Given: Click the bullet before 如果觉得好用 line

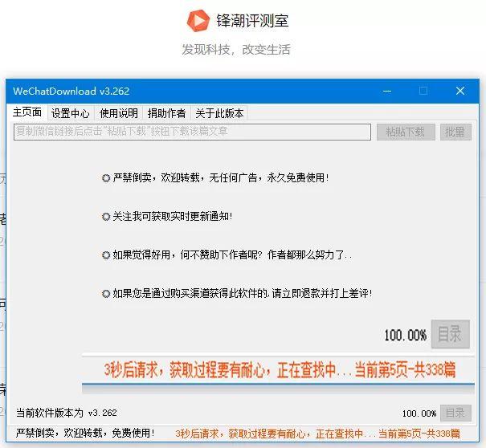Looking at the screenshot, I should click(x=106, y=255).
